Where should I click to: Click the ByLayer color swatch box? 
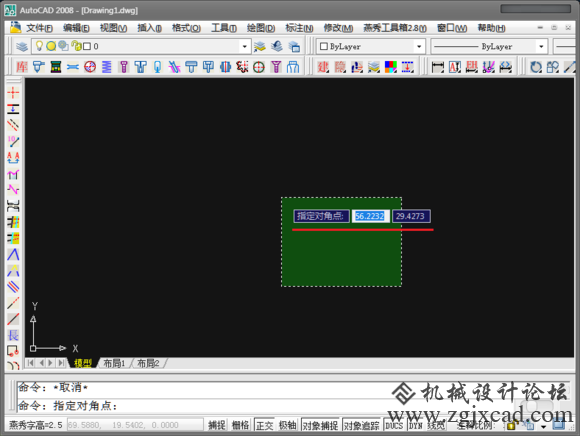tap(324, 46)
